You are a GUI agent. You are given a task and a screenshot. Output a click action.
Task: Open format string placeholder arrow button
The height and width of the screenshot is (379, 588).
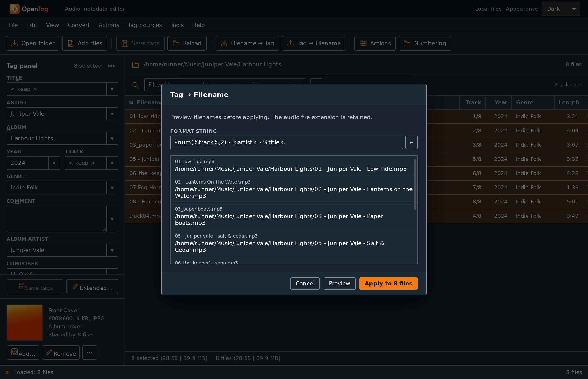(x=411, y=142)
